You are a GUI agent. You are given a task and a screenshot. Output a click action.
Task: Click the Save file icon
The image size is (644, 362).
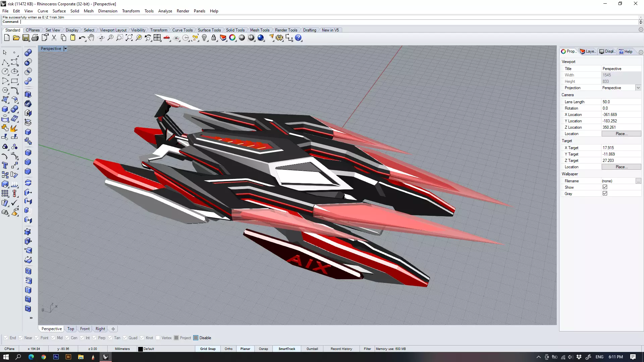(26, 38)
